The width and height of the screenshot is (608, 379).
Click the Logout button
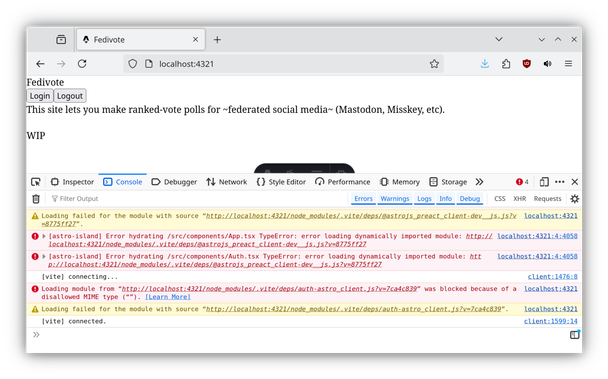[x=70, y=96]
